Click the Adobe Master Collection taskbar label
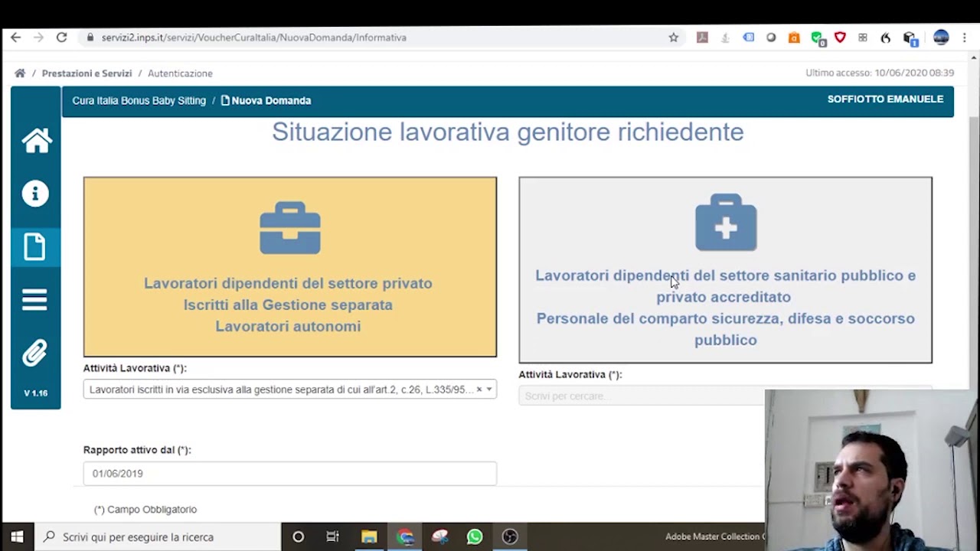 (714, 537)
